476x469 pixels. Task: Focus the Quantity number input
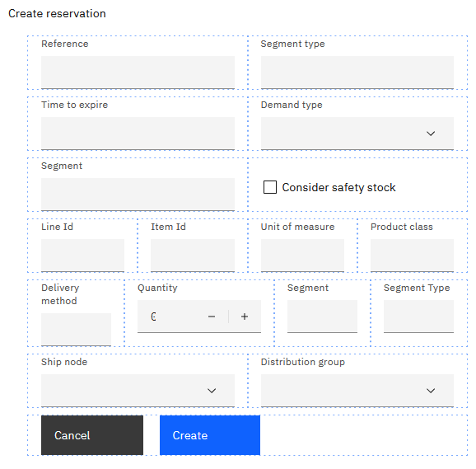(x=170, y=317)
